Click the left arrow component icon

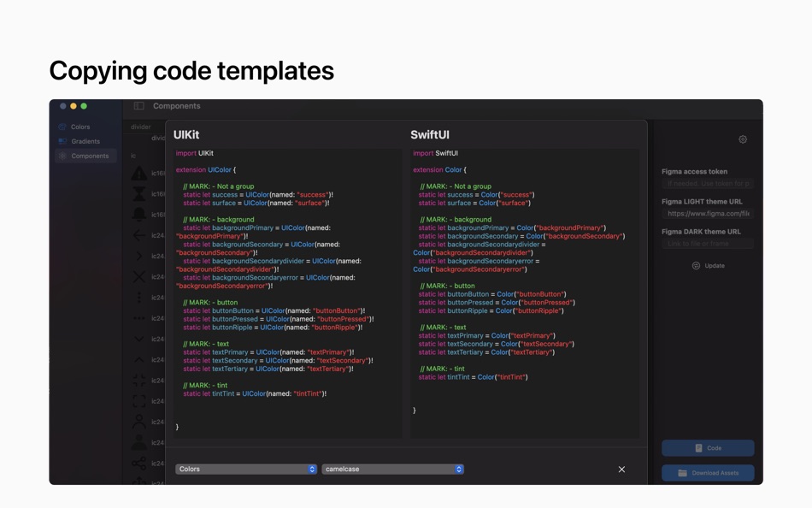pyautogui.click(x=138, y=235)
